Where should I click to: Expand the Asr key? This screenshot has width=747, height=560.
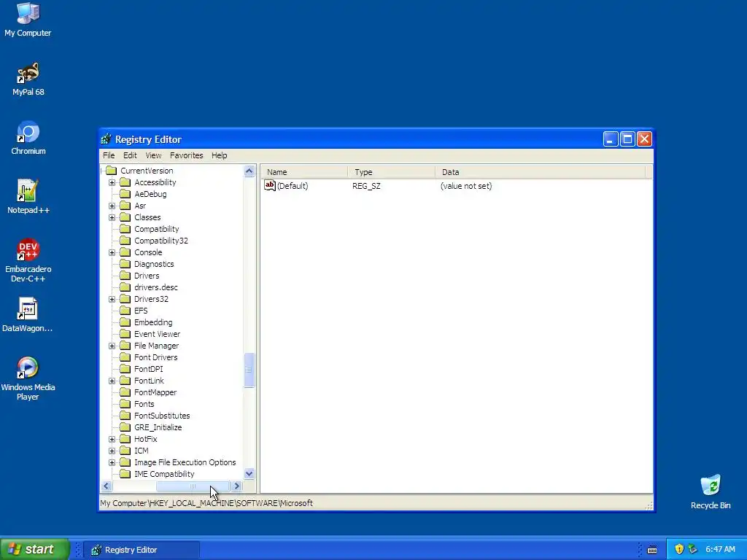coord(112,206)
